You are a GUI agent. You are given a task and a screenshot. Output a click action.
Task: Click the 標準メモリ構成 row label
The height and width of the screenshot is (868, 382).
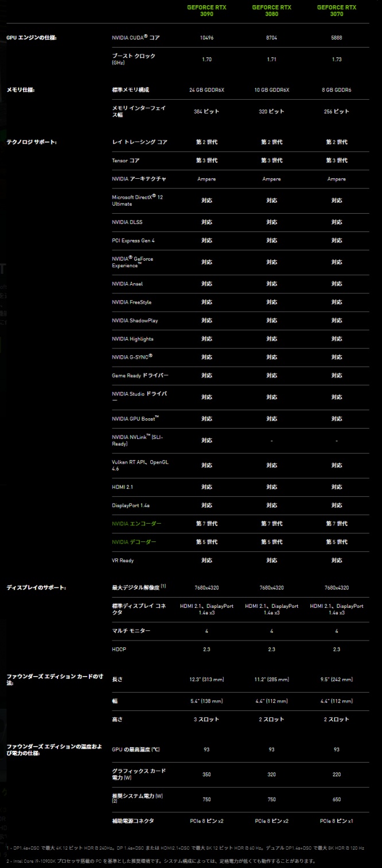tap(131, 90)
